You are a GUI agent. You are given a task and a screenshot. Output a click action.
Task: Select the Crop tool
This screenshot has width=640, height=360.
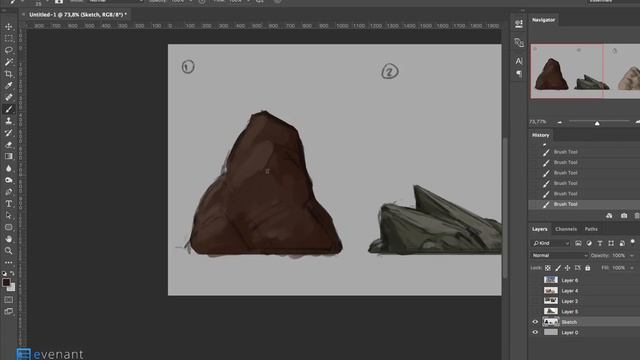tap(9, 74)
